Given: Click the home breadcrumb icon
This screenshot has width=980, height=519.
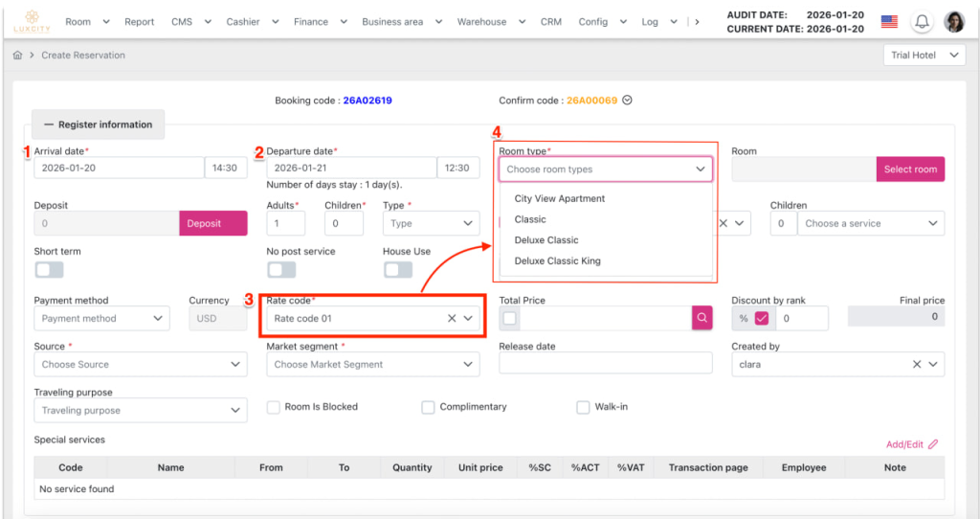Looking at the screenshot, I should tap(18, 56).
